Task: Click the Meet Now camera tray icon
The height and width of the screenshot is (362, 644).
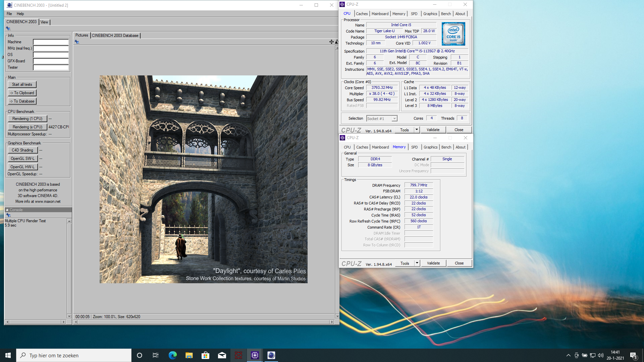Action: [x=577, y=355]
